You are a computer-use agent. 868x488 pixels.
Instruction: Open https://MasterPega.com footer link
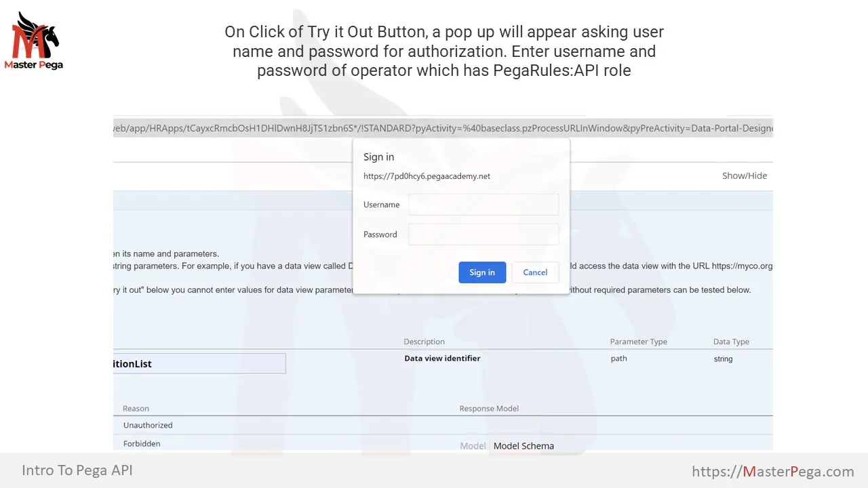click(772, 470)
